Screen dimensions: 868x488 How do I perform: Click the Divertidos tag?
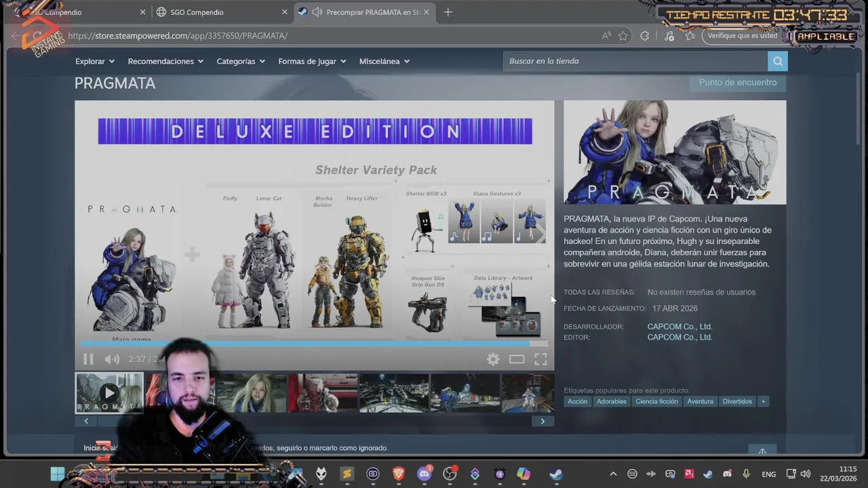pyautogui.click(x=737, y=401)
